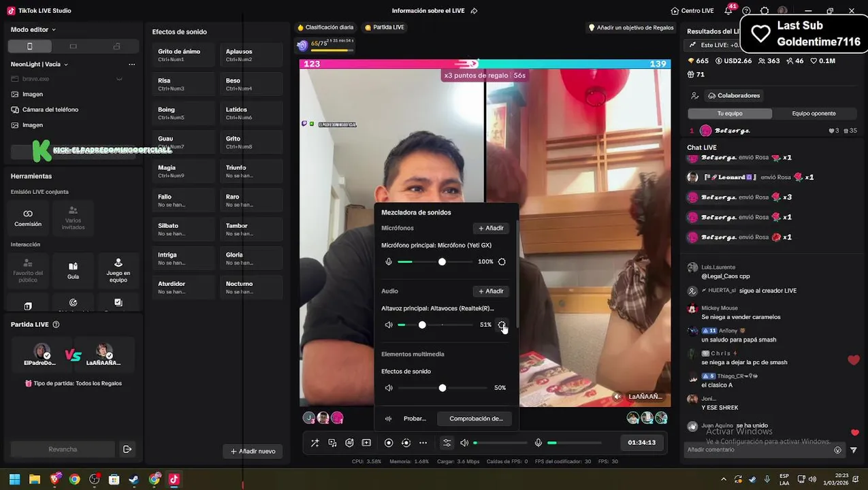868x490 pixels.
Task: Trigger the Latidos sound effect
Action: [x=251, y=113]
